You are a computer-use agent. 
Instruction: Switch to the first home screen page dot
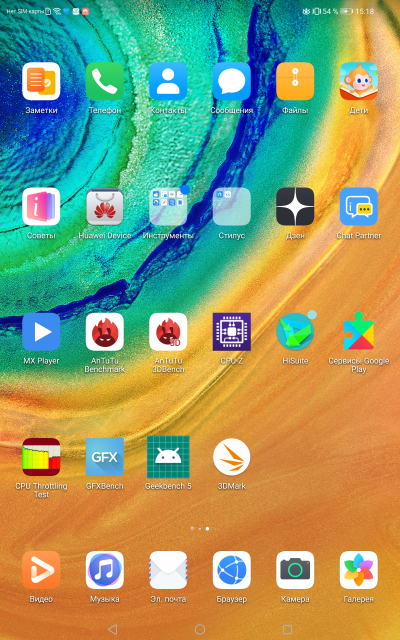click(x=193, y=529)
